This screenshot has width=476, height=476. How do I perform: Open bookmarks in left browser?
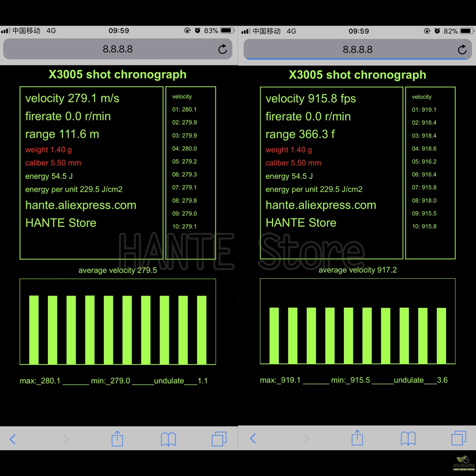(x=168, y=439)
